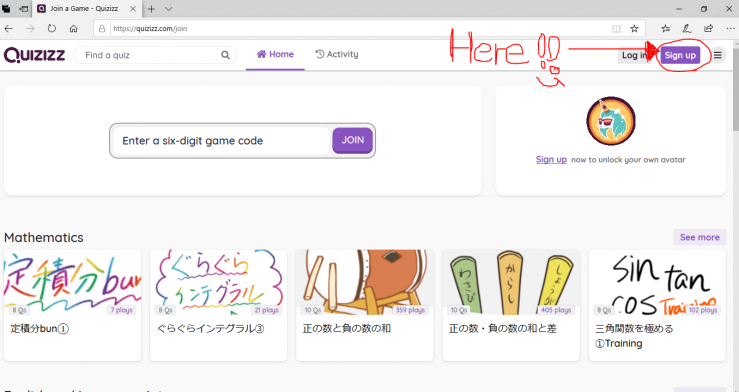Viewport: 739px width, 392px height.
Task: Click the set tabs aside icon
Action: [24, 9]
